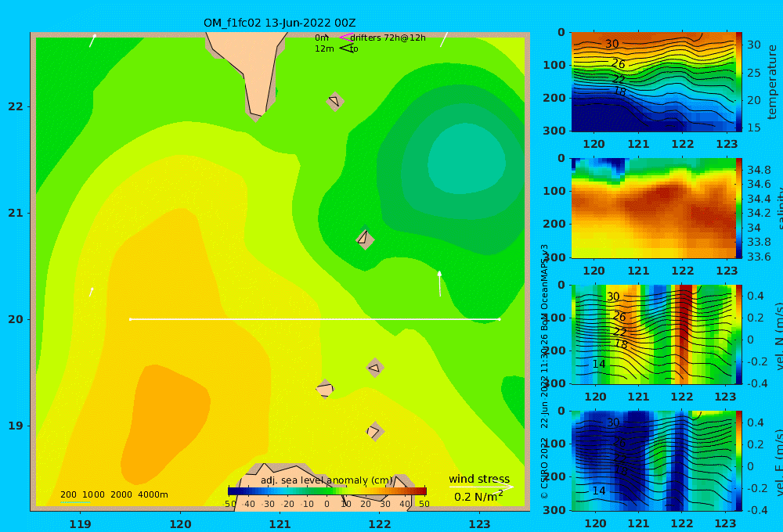Click the white wind stress reference arrow

[482, 487]
